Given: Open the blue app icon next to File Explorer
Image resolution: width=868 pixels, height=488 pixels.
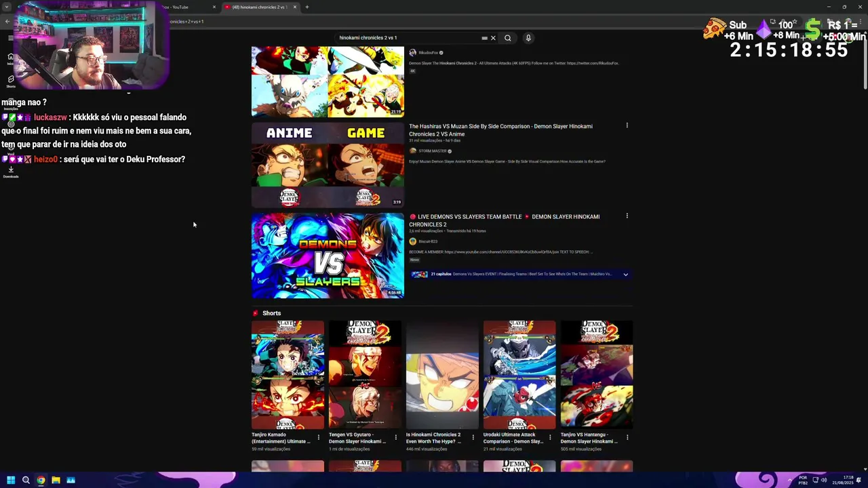Looking at the screenshot, I should click(71, 481).
